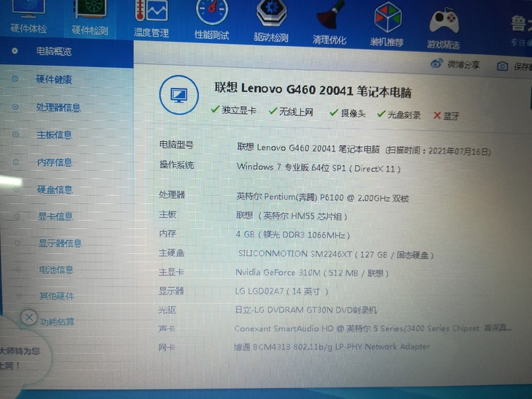Open 其他硬件 in the sidebar
This screenshot has width=532, height=399.
click(x=57, y=296)
